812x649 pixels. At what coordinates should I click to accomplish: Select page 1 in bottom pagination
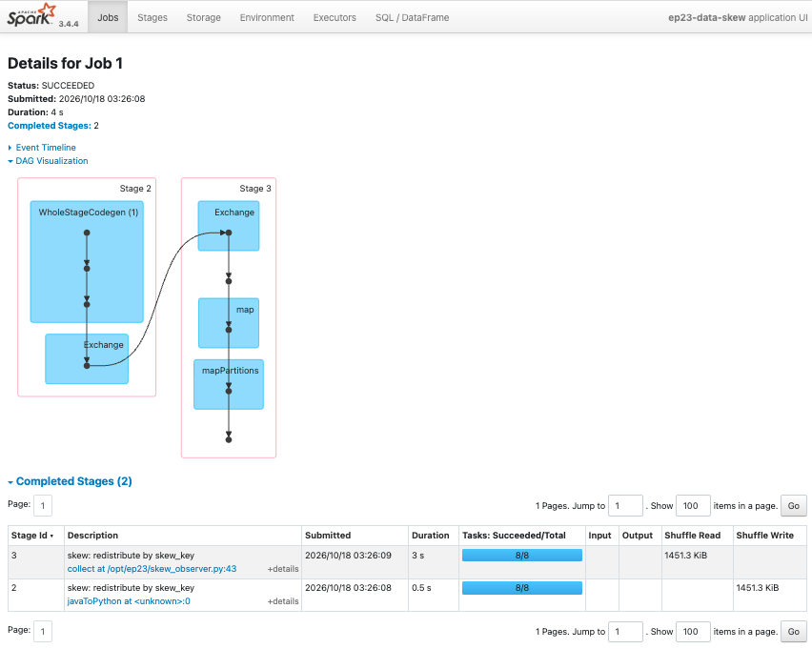(x=43, y=632)
